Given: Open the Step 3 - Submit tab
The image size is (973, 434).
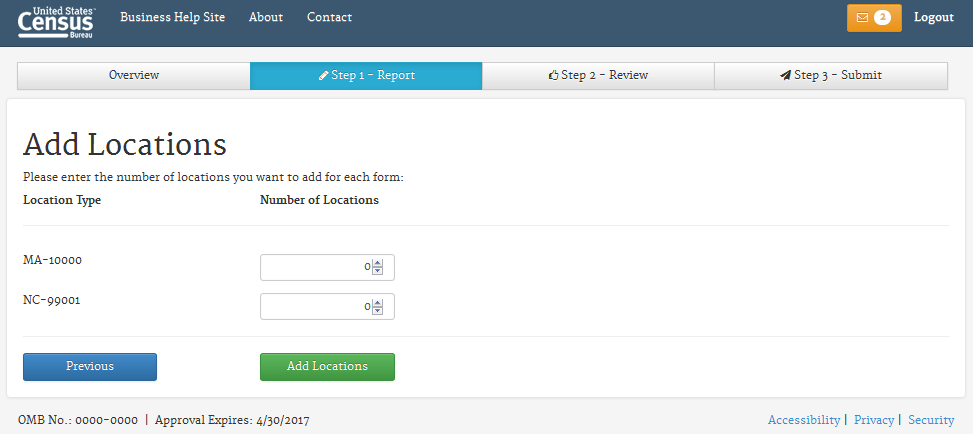Looking at the screenshot, I should coord(830,76).
